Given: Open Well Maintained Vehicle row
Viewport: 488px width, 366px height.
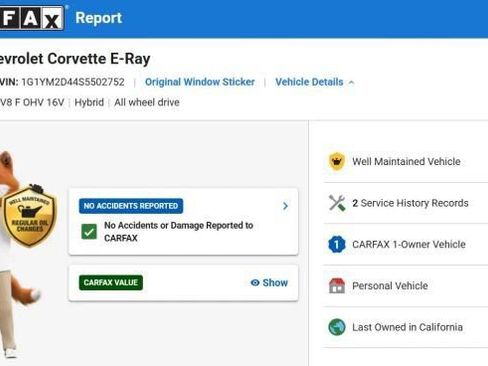Looking at the screenshot, I should (406, 162).
